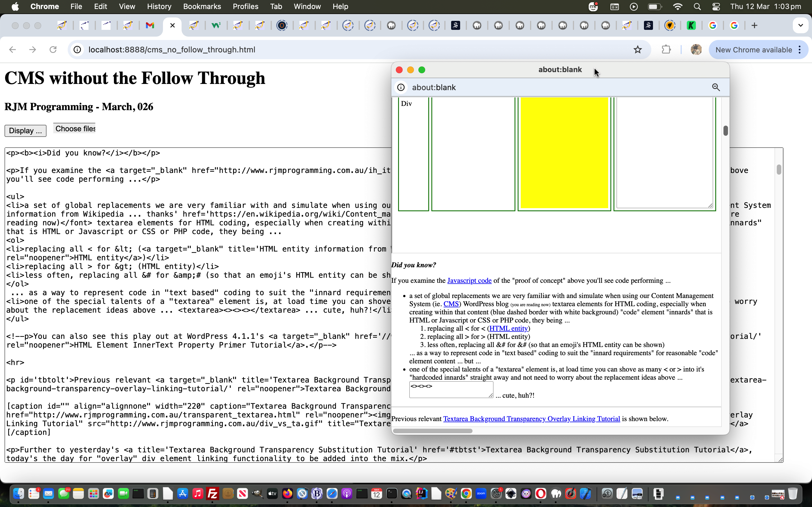This screenshot has width=812, height=507.
Task: Open the Chrome profile avatar
Action: pos(696,49)
